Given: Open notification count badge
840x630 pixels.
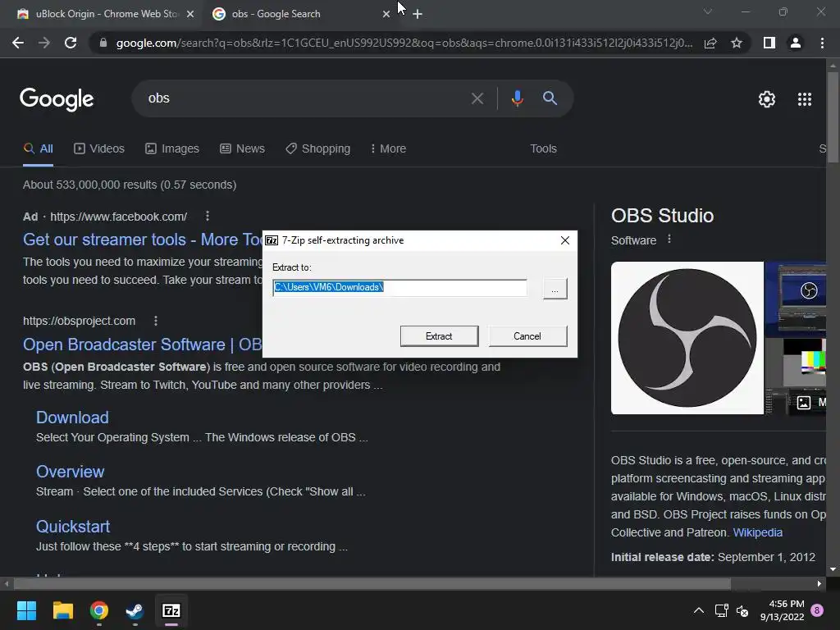Looking at the screenshot, I should pyautogui.click(x=817, y=610).
